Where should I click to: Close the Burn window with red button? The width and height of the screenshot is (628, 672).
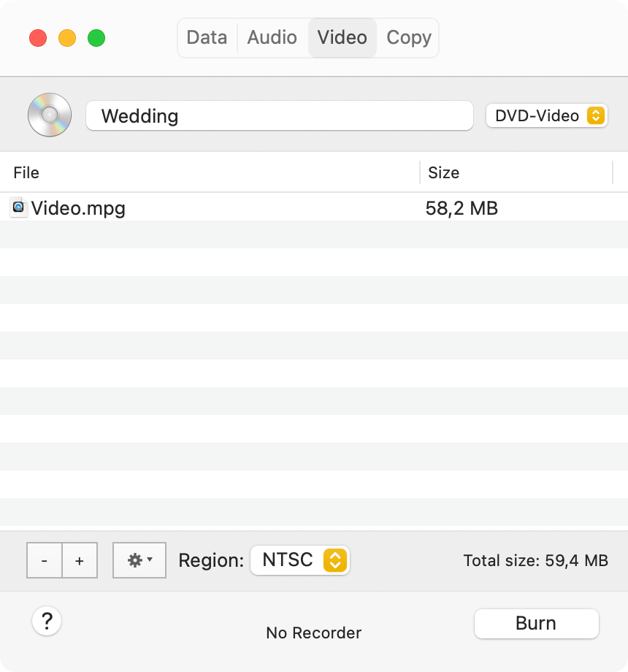[x=38, y=38]
